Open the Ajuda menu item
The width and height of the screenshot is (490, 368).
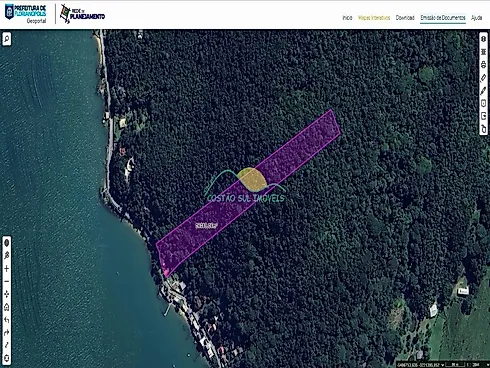point(477,18)
